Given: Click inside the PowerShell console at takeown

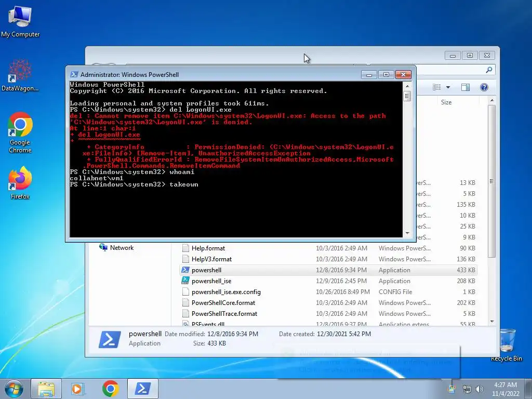Looking at the screenshot, I should tap(183, 184).
